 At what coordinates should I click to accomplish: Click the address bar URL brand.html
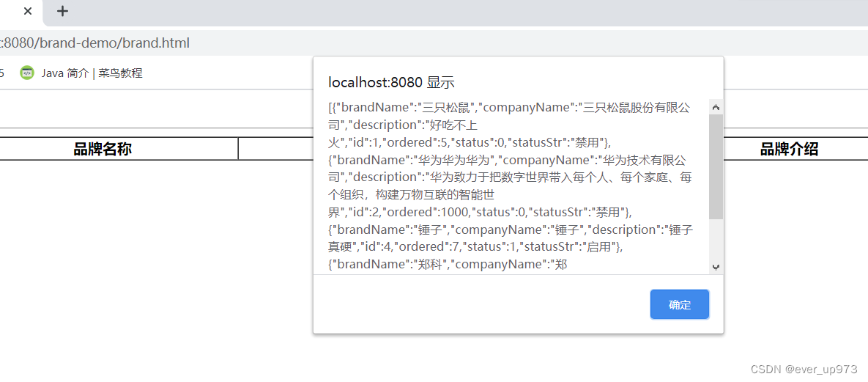click(96, 43)
